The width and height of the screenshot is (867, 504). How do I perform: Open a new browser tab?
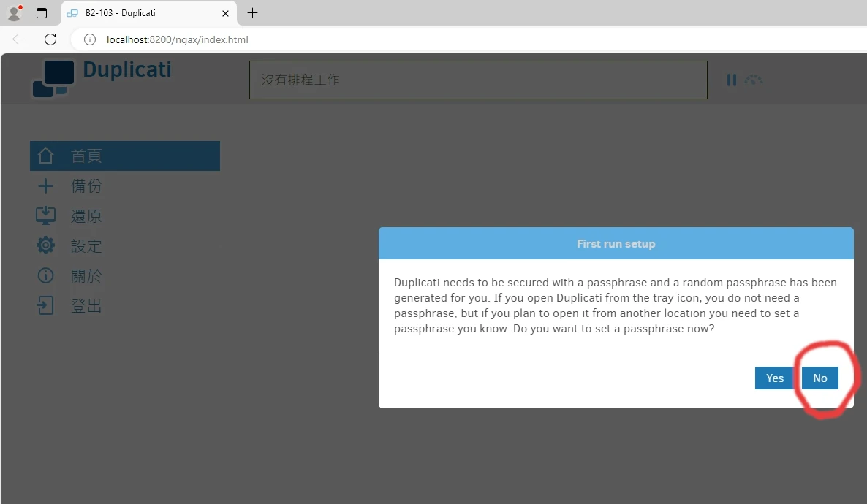[252, 13]
